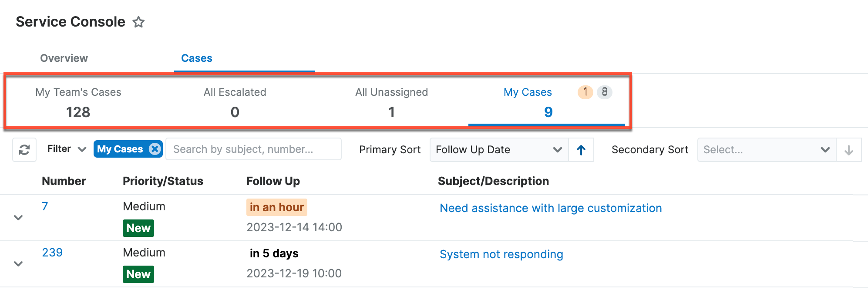Refresh the case list
This screenshot has height=290, width=868.
(x=24, y=149)
